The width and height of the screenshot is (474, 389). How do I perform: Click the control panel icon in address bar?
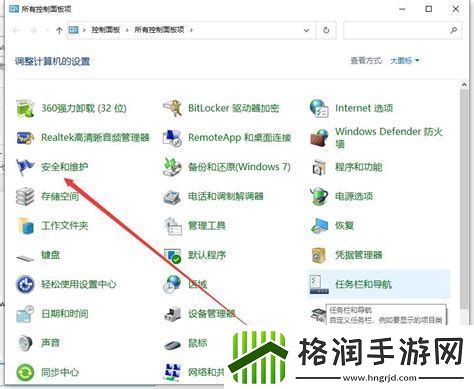click(x=74, y=30)
